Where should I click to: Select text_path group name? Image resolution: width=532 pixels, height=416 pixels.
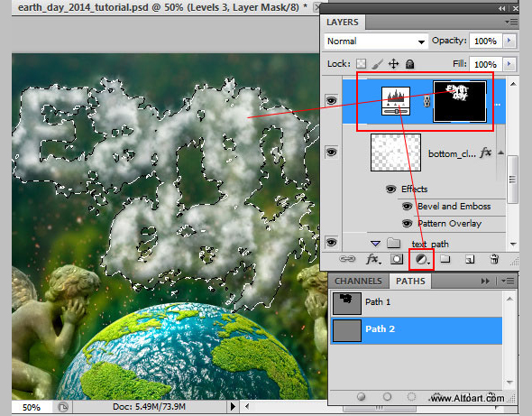tap(430, 245)
